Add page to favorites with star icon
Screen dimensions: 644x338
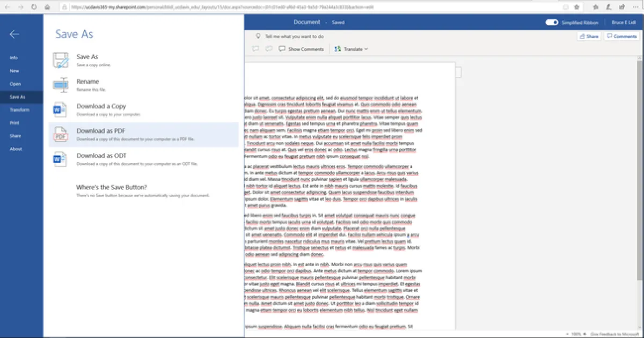(576, 8)
